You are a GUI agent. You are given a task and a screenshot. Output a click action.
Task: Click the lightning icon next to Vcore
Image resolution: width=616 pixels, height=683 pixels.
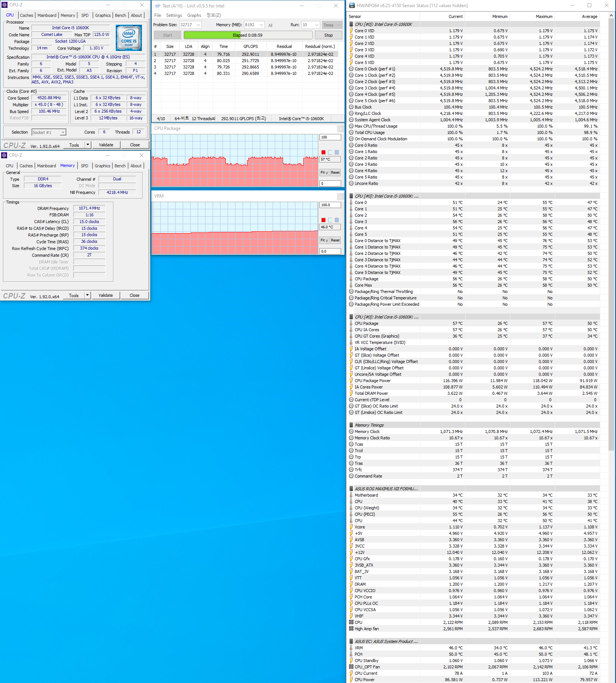pos(351,527)
